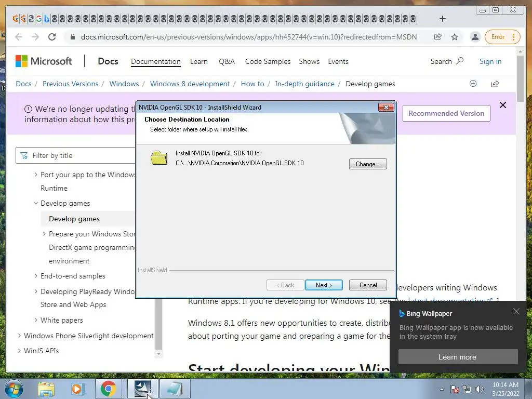The width and height of the screenshot is (532, 399).
Task: Go forward in Chrome
Action: [35, 37]
